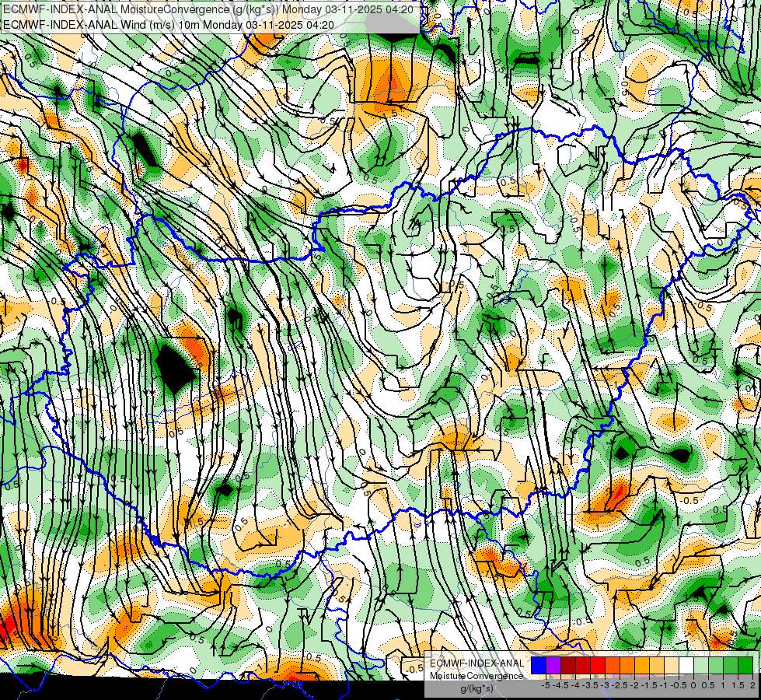761x700 pixels.
Task: Click the white legend swatch
Action: click(686, 666)
